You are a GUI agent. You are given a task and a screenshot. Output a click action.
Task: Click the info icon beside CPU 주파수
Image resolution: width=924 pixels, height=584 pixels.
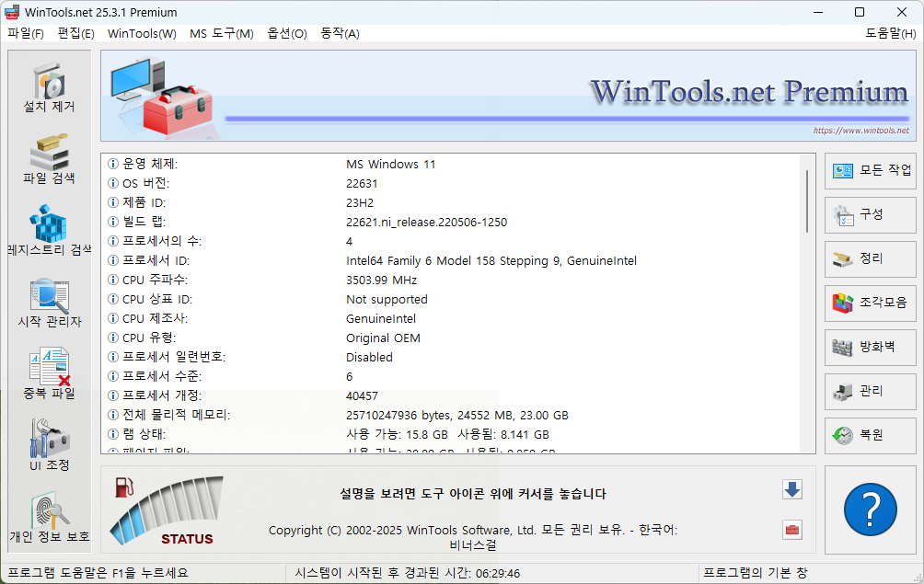tap(113, 280)
